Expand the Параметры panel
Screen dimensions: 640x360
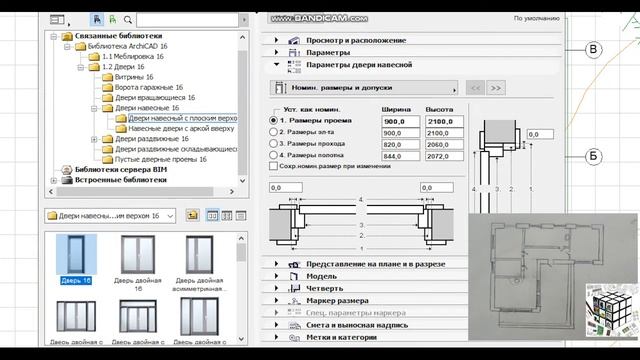(276, 52)
